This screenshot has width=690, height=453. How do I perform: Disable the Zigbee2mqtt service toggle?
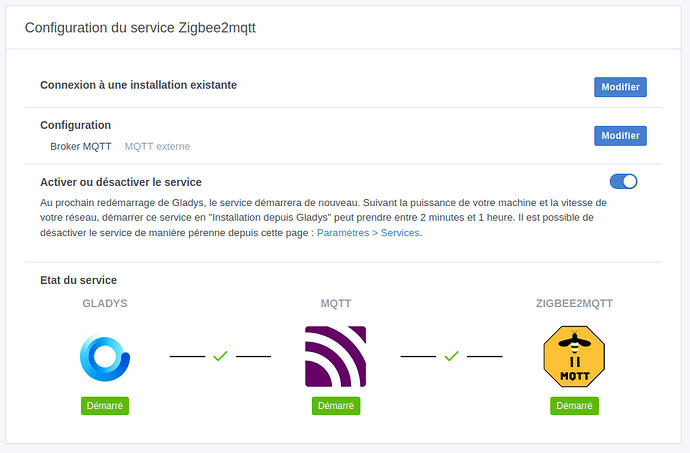[x=623, y=181]
